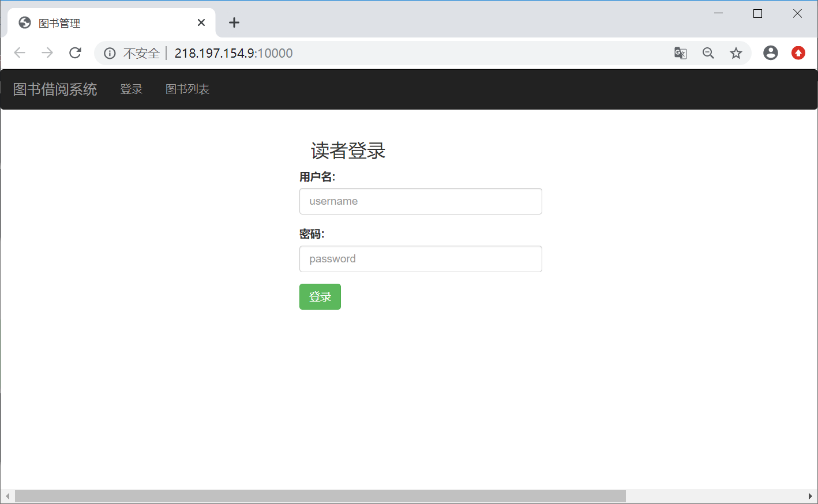Close the 图书管理 tab
Screen dimensions: 818x504
point(201,22)
